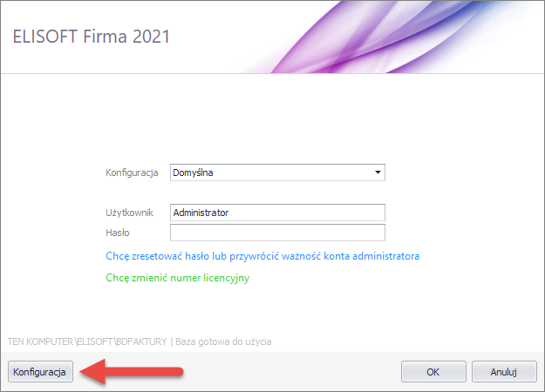Cancel login with the Anuluj button

point(504,372)
